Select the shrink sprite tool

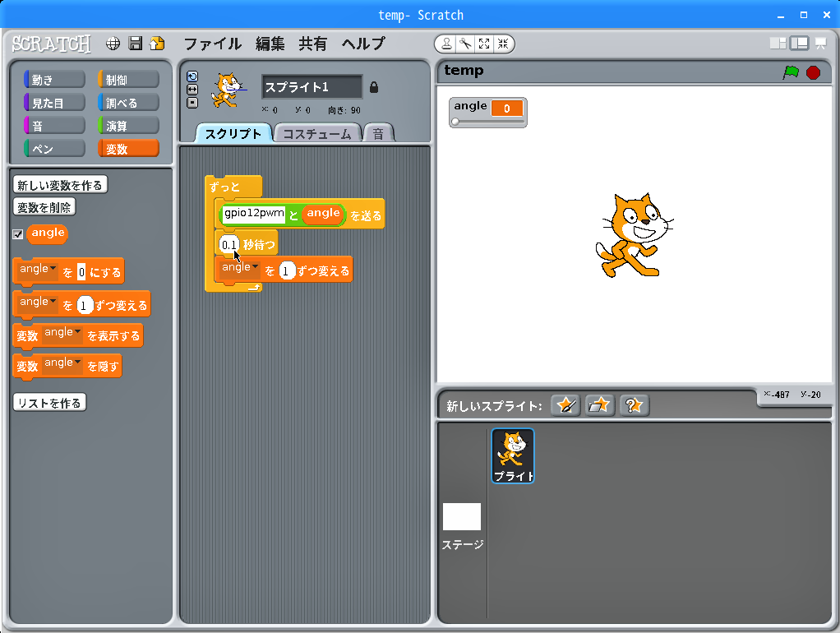pos(503,44)
